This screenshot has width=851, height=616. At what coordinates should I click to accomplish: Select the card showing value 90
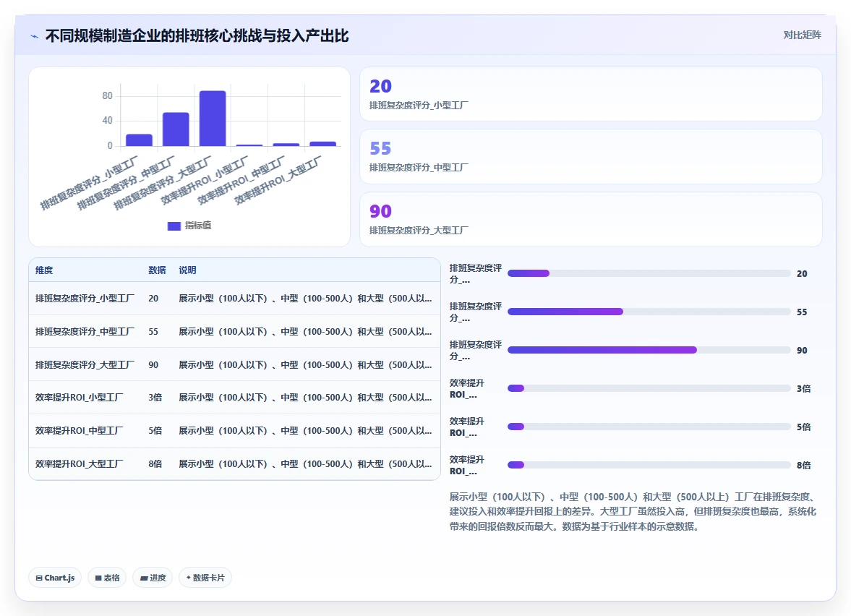pyautogui.click(x=591, y=219)
